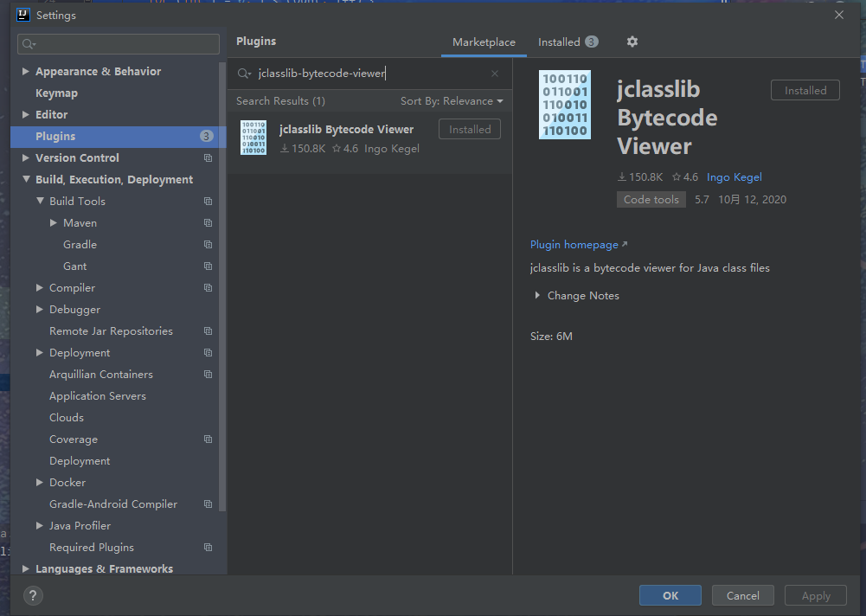866x616 pixels.
Task: Click the Plugins badge showing 3
Action: (x=206, y=136)
